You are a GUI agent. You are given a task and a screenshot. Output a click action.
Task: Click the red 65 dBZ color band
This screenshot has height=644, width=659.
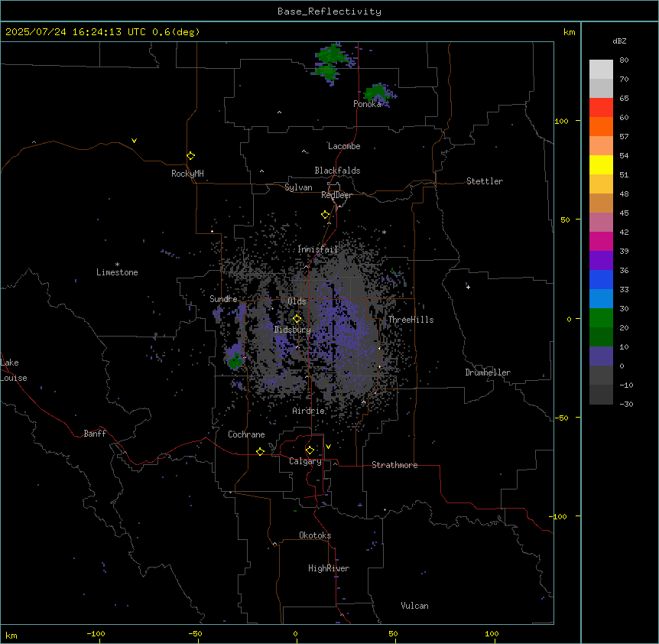[601, 108]
